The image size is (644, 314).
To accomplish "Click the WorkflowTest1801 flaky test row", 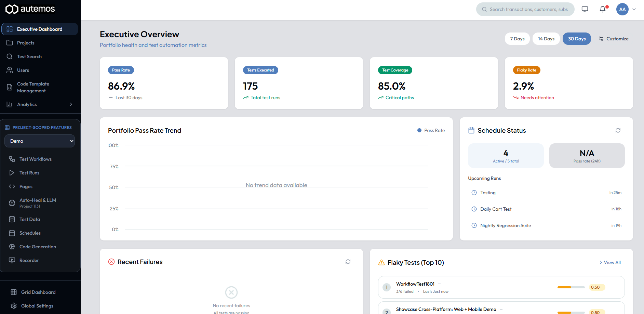I will (x=501, y=287).
